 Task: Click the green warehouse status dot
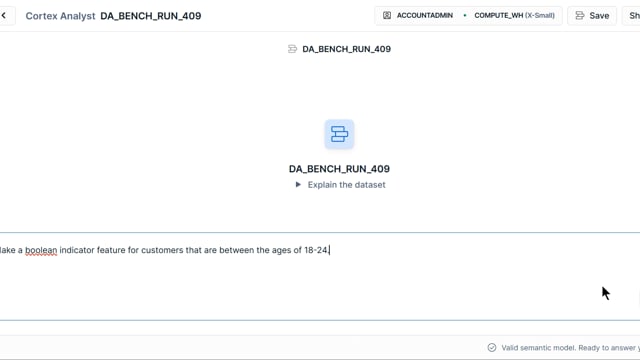click(x=465, y=16)
